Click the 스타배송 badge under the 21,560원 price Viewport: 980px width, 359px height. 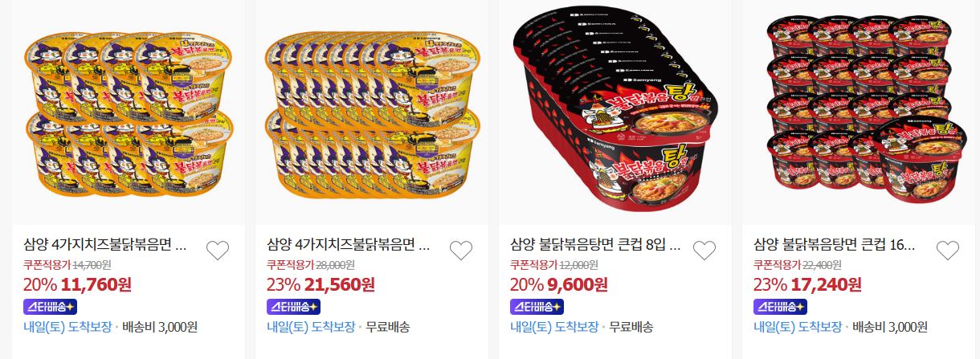pos(293,307)
